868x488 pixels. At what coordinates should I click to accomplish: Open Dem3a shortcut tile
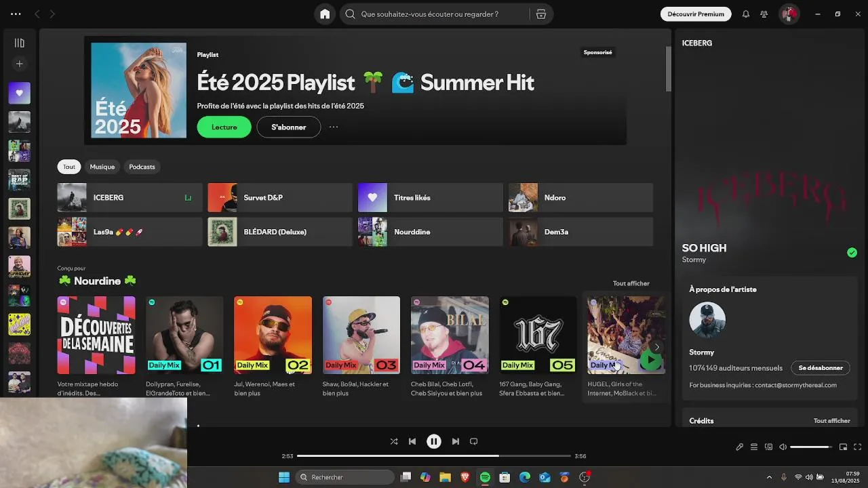coord(580,232)
